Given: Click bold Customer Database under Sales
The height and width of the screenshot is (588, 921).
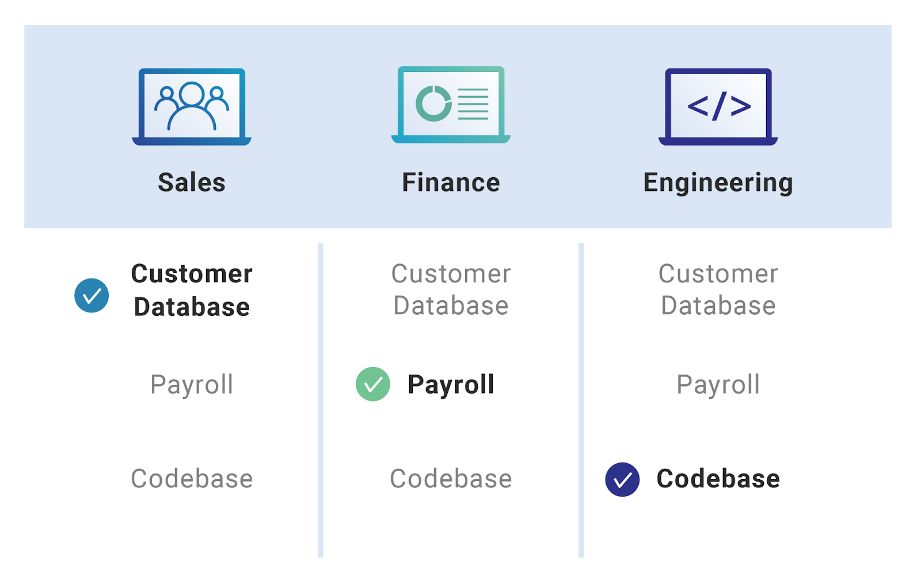Looking at the screenshot, I should [x=192, y=290].
